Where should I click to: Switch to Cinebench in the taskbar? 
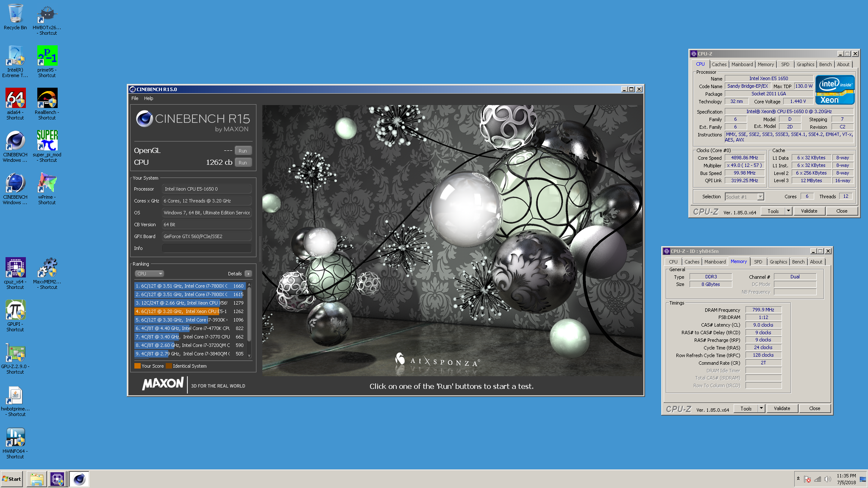pos(79,479)
